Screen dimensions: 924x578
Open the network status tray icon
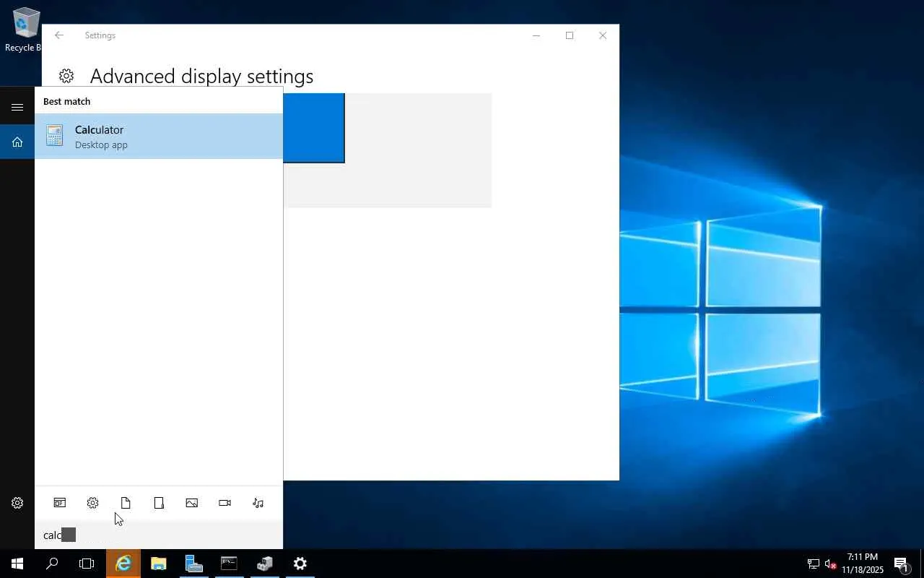point(813,564)
